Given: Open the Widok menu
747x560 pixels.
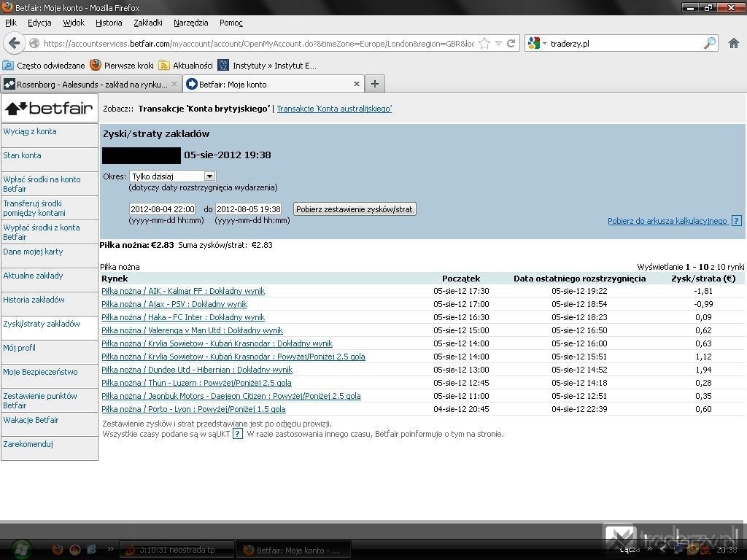Looking at the screenshot, I should (74, 23).
